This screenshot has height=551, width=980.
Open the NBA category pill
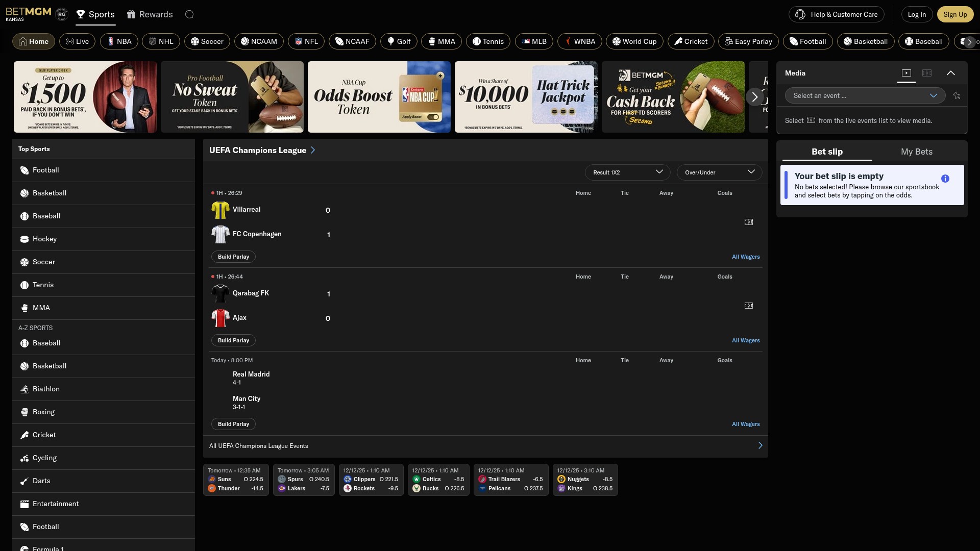click(x=119, y=41)
